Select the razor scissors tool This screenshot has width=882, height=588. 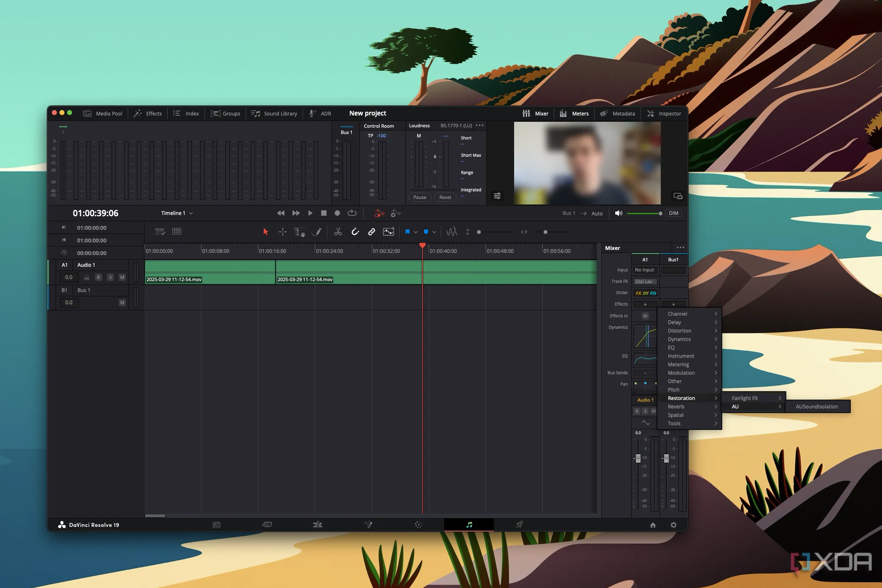click(x=338, y=232)
